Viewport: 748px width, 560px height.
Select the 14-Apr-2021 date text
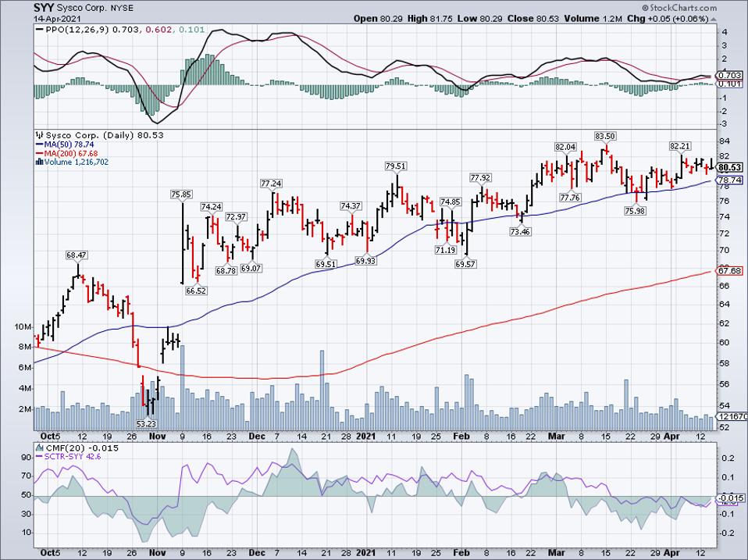point(57,19)
